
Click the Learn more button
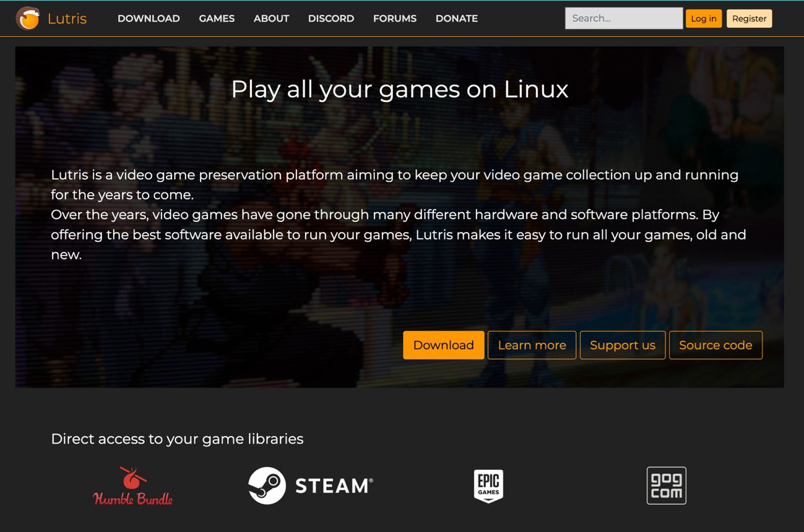pyautogui.click(x=532, y=345)
